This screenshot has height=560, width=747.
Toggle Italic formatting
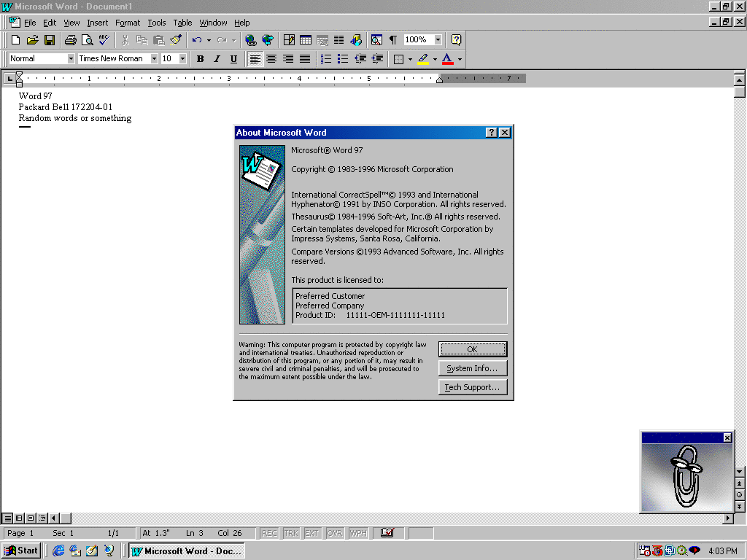pos(217,59)
